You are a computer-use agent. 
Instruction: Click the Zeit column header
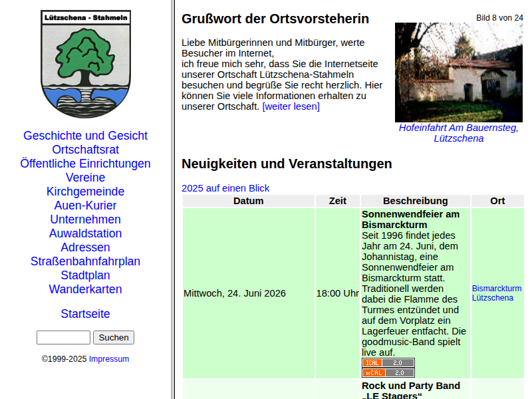(338, 201)
